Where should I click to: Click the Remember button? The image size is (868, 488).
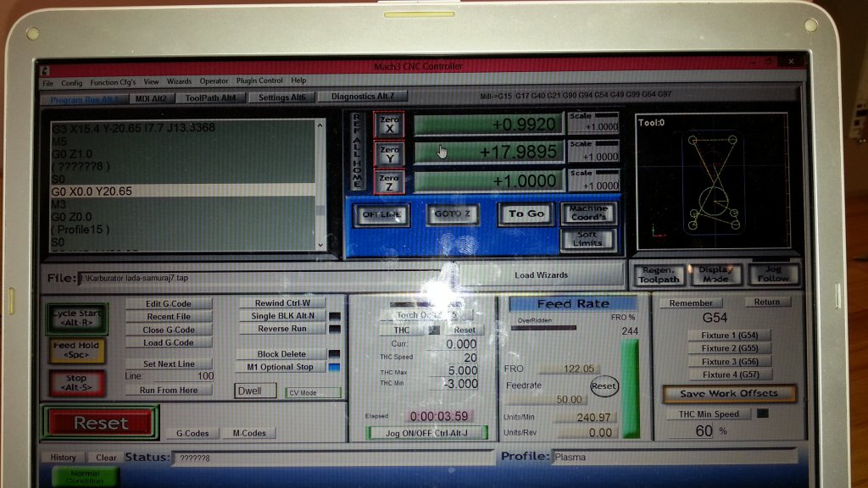pos(691,303)
